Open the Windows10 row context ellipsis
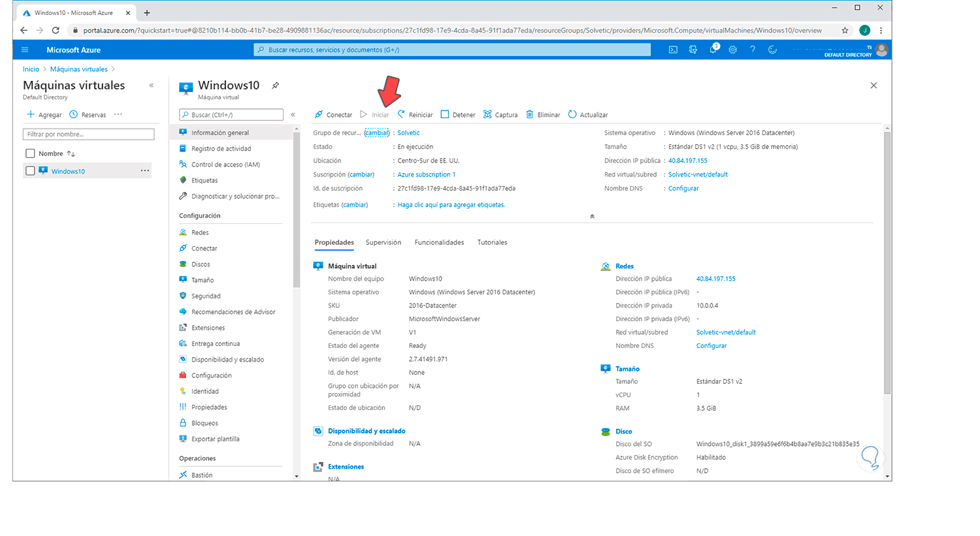 click(x=145, y=171)
